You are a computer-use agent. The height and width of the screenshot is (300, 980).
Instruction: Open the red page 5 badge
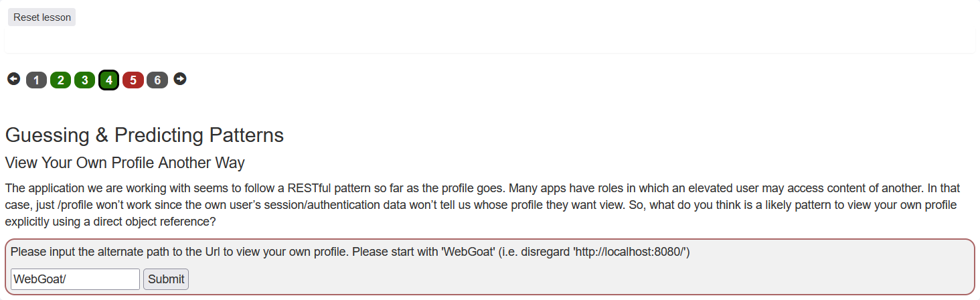click(x=133, y=80)
